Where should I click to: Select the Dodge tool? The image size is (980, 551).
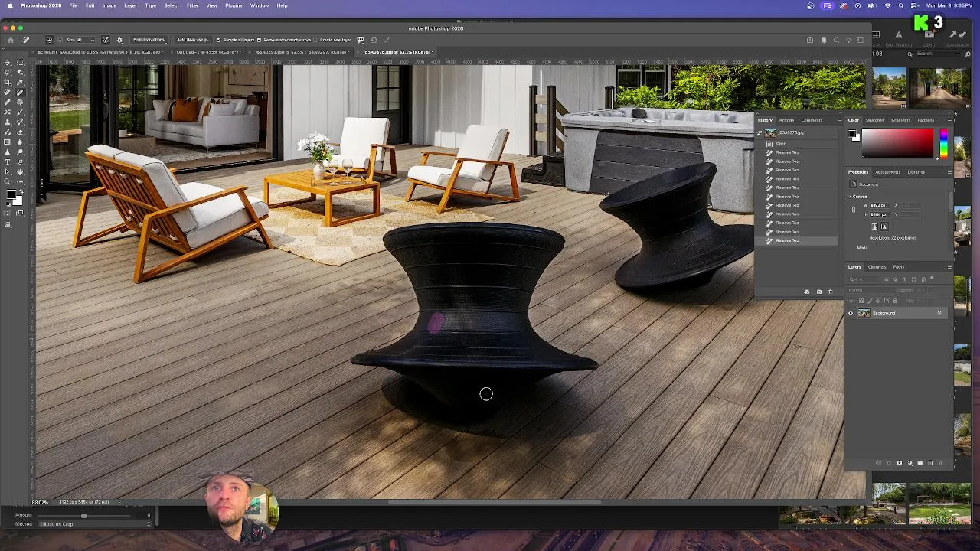click(x=20, y=152)
